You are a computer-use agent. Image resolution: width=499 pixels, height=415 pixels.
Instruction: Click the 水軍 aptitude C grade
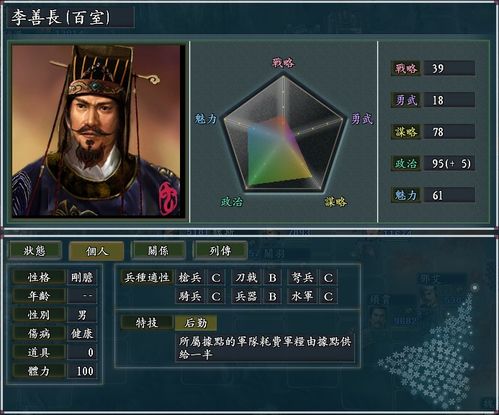pos(328,296)
